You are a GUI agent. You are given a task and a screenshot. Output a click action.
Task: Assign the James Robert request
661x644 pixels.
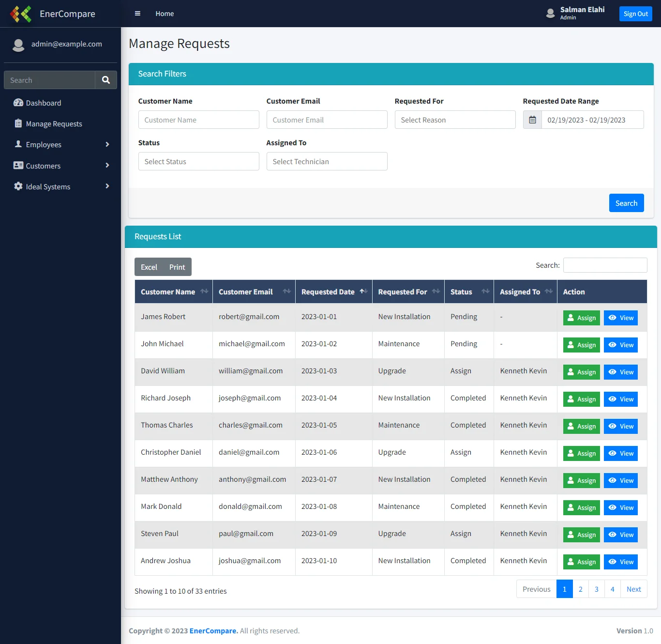(x=581, y=318)
